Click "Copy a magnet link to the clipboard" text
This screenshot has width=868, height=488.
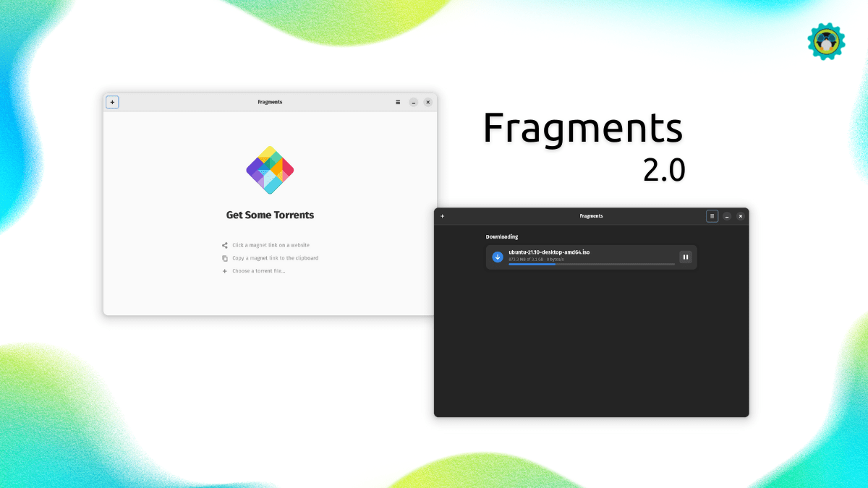click(275, 258)
